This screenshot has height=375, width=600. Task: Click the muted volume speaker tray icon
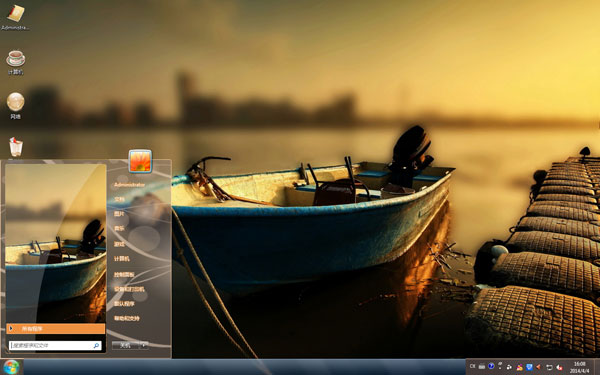point(559,367)
